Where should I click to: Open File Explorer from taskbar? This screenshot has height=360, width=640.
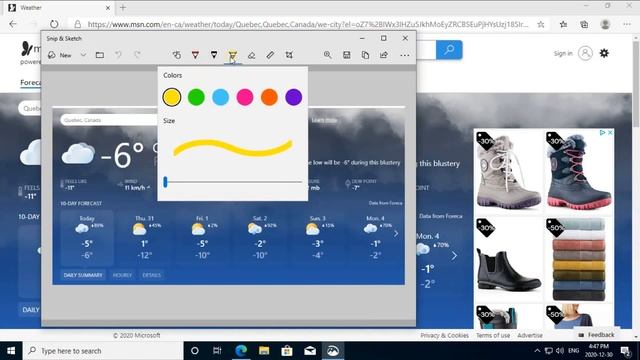[264, 351]
